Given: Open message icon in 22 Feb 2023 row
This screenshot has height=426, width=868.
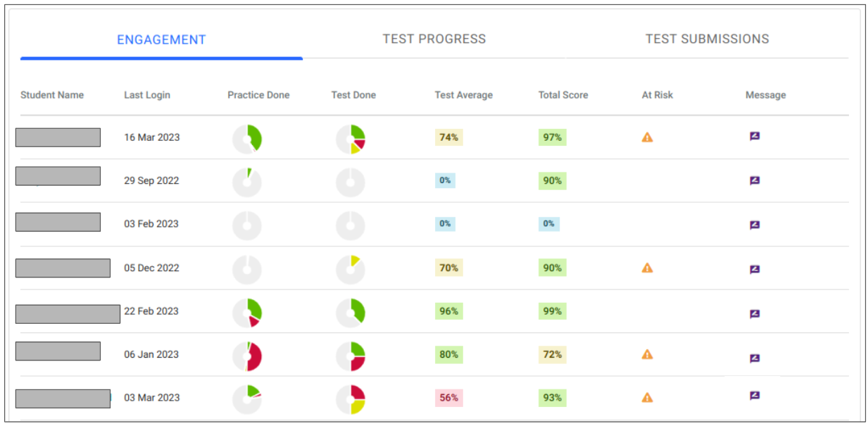Looking at the screenshot, I should [755, 314].
